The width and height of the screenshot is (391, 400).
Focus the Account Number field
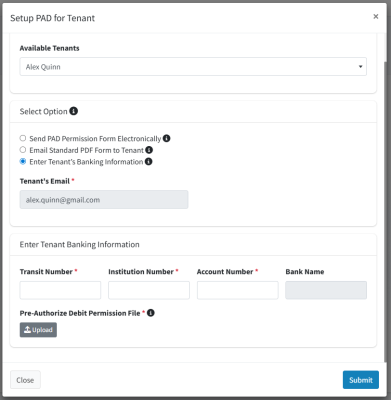238,290
